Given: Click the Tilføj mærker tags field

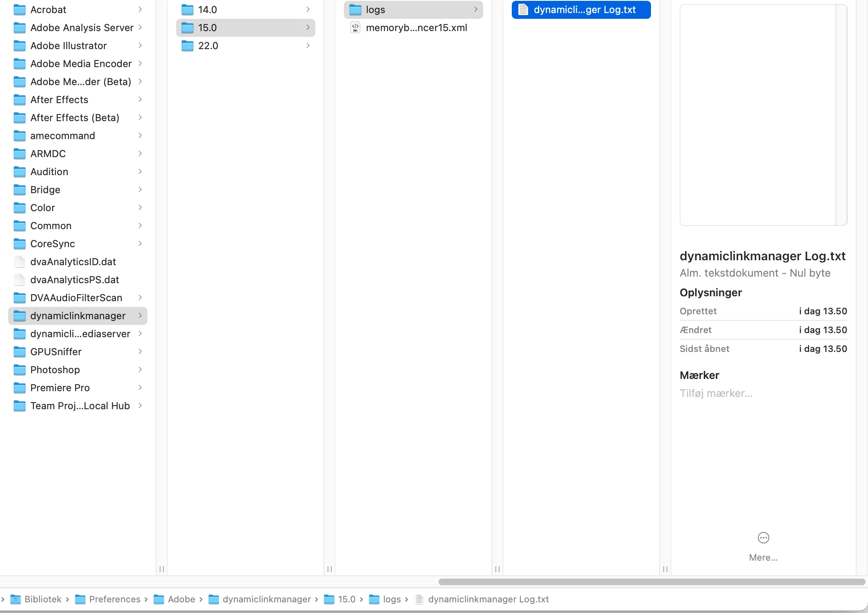Looking at the screenshot, I should tap(716, 394).
